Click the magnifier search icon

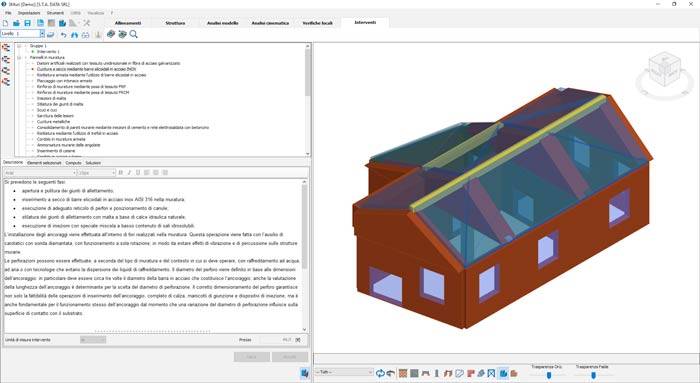[x=133, y=34]
